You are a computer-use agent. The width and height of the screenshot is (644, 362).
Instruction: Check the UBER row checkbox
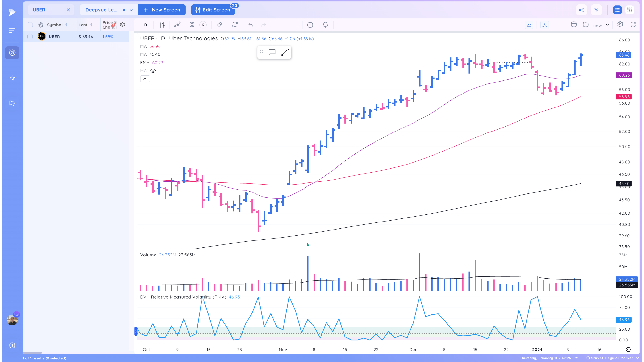point(30,37)
